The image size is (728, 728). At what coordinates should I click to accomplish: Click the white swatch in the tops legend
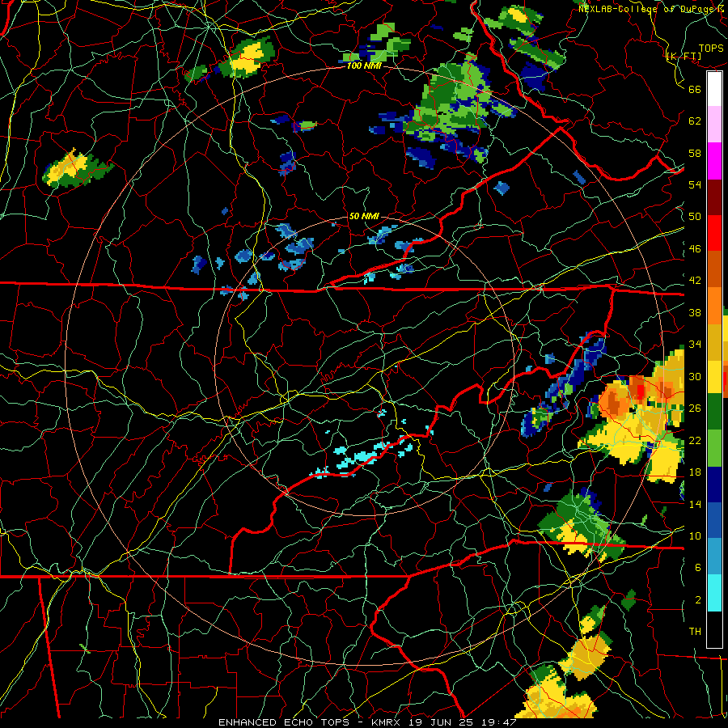714,89
